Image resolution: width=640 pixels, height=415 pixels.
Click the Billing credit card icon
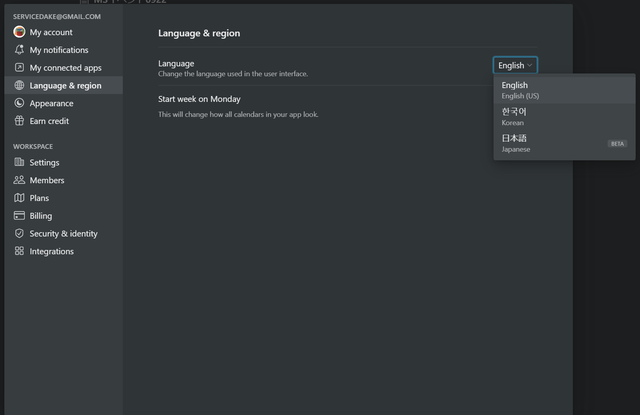pyautogui.click(x=19, y=215)
